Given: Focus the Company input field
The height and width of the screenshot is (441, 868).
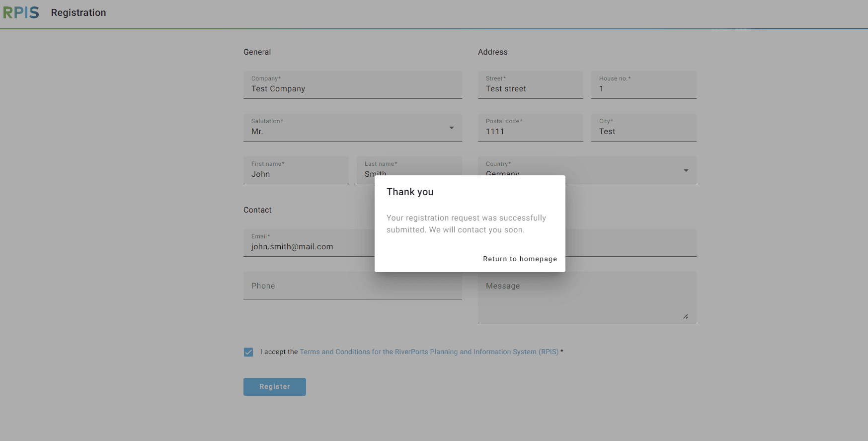Looking at the screenshot, I should click(353, 85).
